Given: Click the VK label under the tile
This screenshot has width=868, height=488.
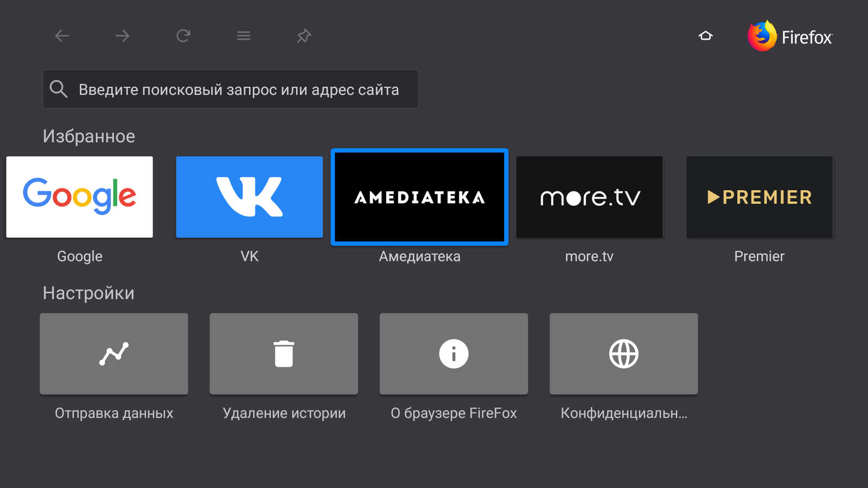Looking at the screenshot, I should pos(250,256).
